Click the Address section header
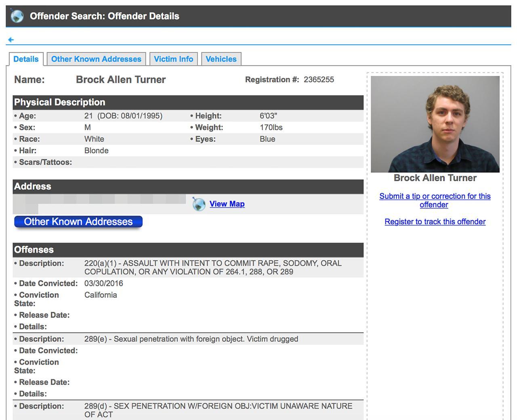This screenshot has width=517, height=420. coord(188,186)
